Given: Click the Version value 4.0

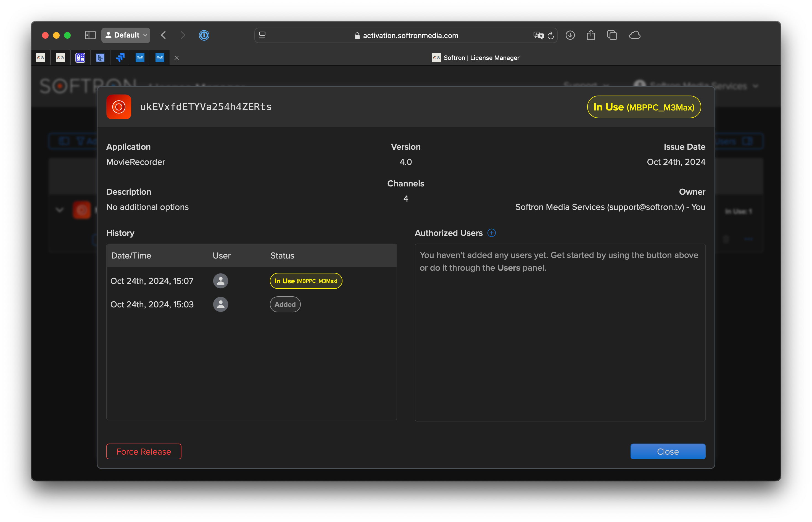Looking at the screenshot, I should pos(406,162).
